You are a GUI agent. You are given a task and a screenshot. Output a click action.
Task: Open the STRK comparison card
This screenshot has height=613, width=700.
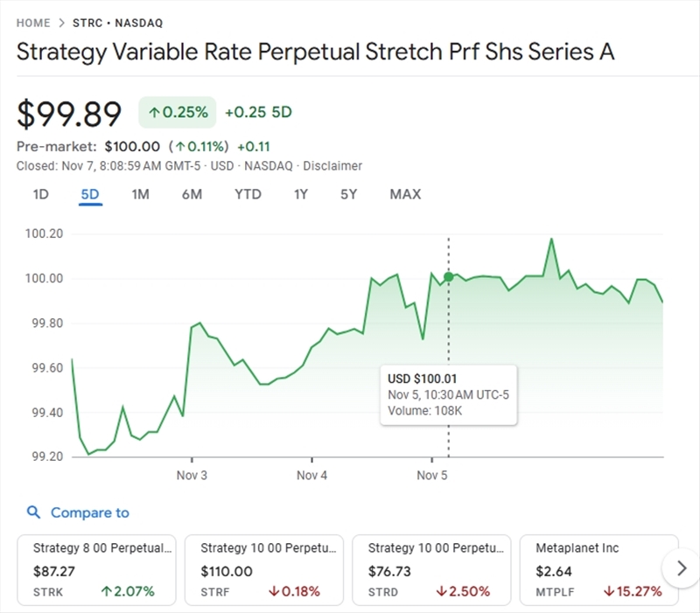point(97,569)
